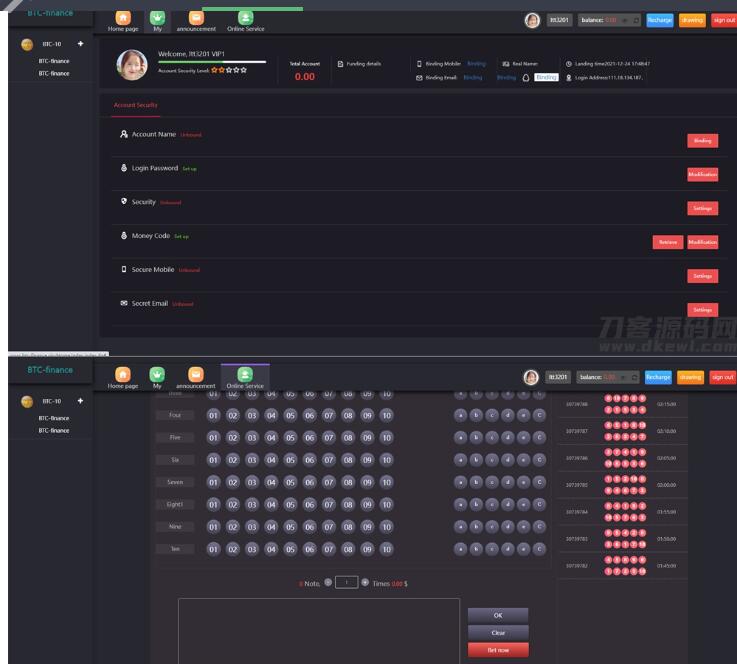The height and width of the screenshot is (664, 737).
Task: Click the shield icon beside Security
Action: pyautogui.click(x=124, y=202)
